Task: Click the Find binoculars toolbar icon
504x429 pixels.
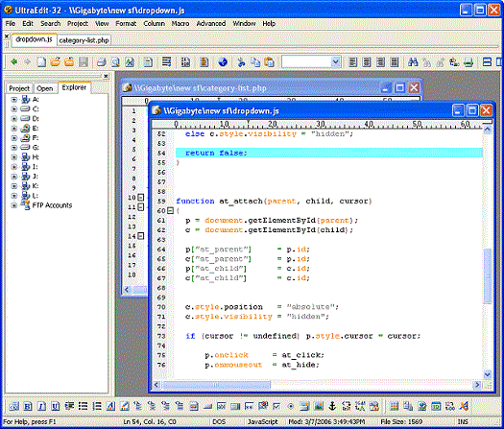Action: [x=413, y=62]
